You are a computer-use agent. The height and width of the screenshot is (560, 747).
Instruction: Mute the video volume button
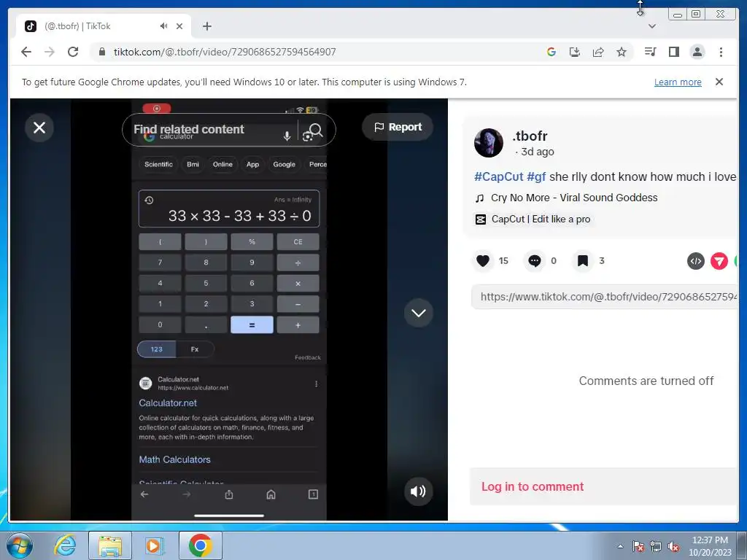[418, 491]
